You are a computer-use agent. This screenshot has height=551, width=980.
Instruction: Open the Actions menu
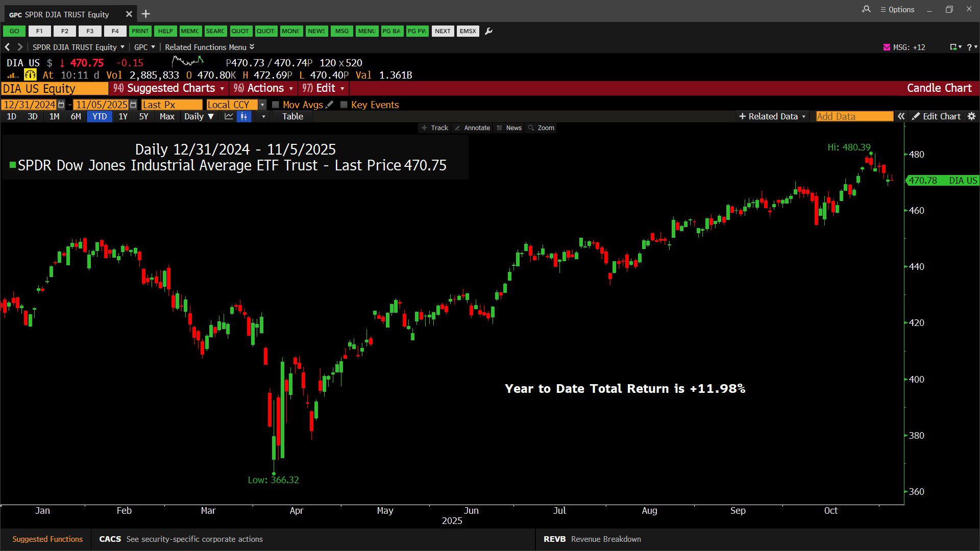(263, 88)
